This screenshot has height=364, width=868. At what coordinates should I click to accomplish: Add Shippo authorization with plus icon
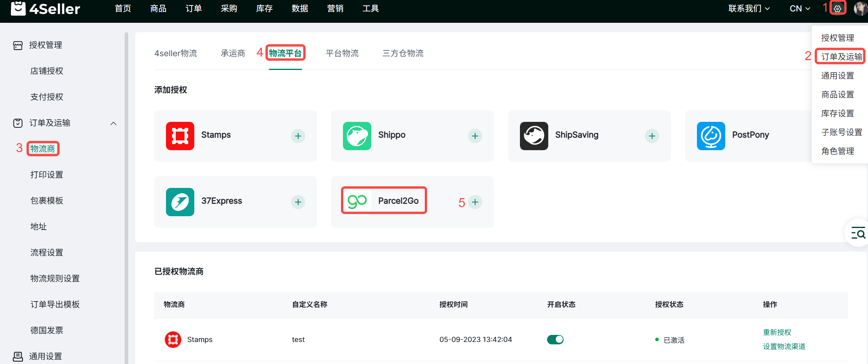click(x=475, y=136)
